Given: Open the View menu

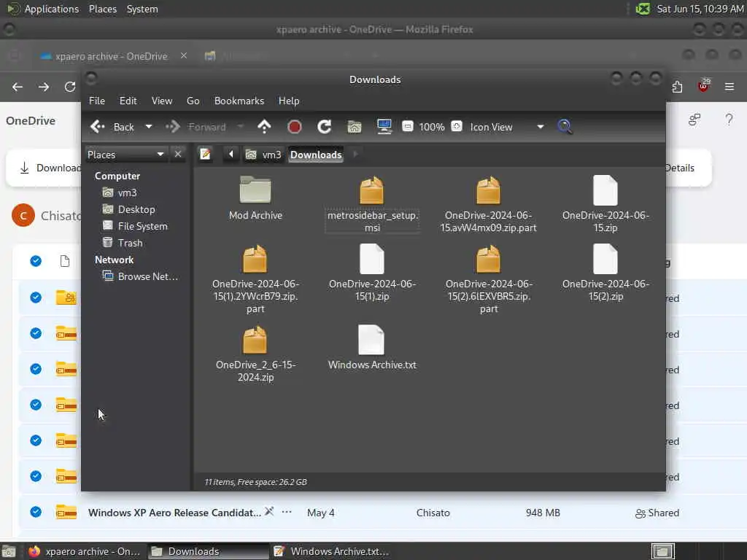Looking at the screenshot, I should [x=161, y=101].
